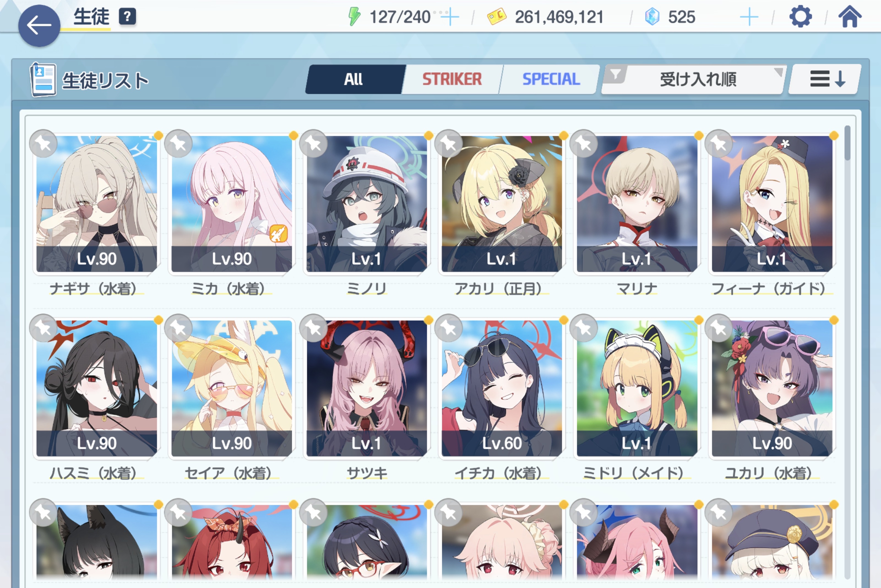Open settings gear icon

pyautogui.click(x=800, y=17)
